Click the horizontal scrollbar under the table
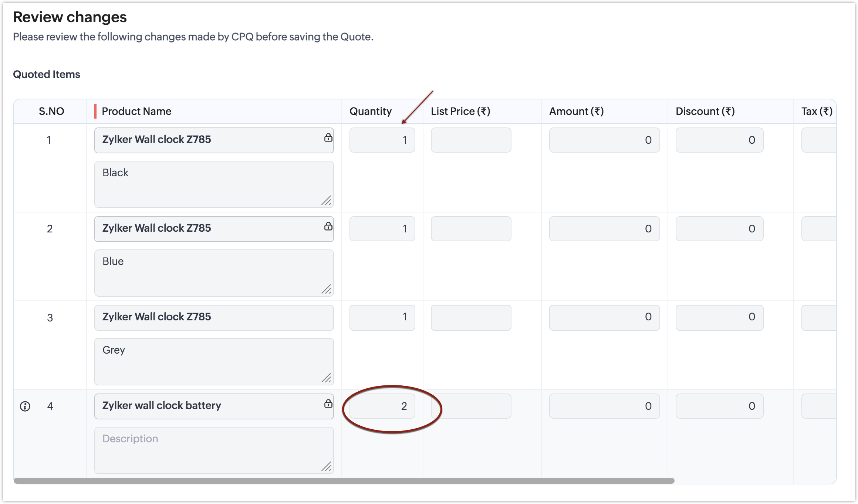Screen dimensions: 858x504 (344, 481)
